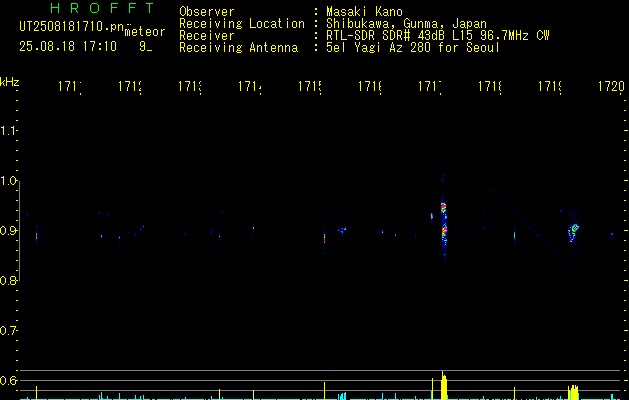Select the observer name Masaki Kano
Image resolution: width=629 pixels, height=400 pixels.
pyautogui.click(x=364, y=12)
